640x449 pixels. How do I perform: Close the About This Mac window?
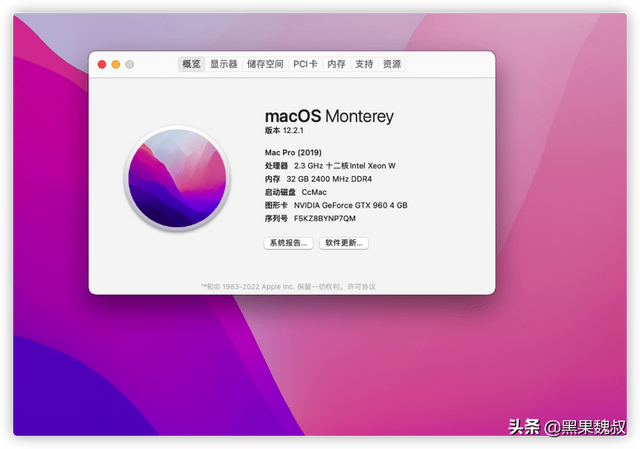point(102,64)
